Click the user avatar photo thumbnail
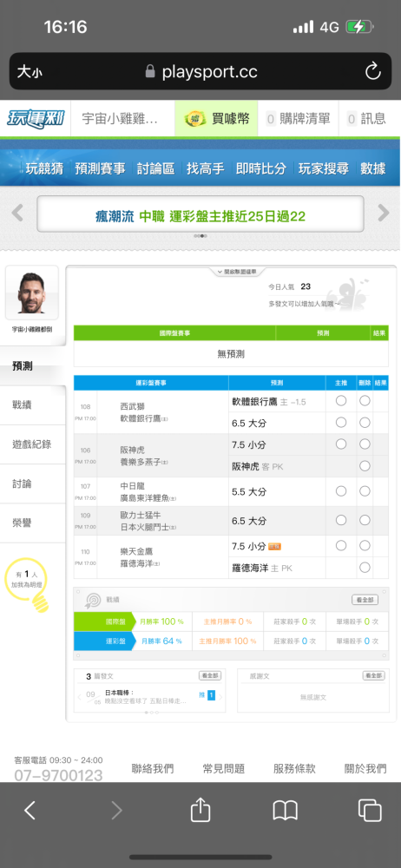Viewport: 401px width, 868px height. (32, 293)
